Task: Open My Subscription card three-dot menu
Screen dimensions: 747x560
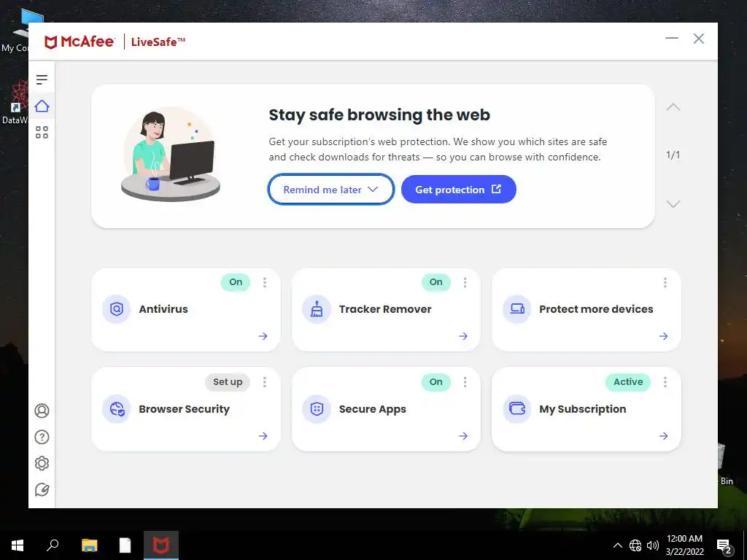Action: 665,382
